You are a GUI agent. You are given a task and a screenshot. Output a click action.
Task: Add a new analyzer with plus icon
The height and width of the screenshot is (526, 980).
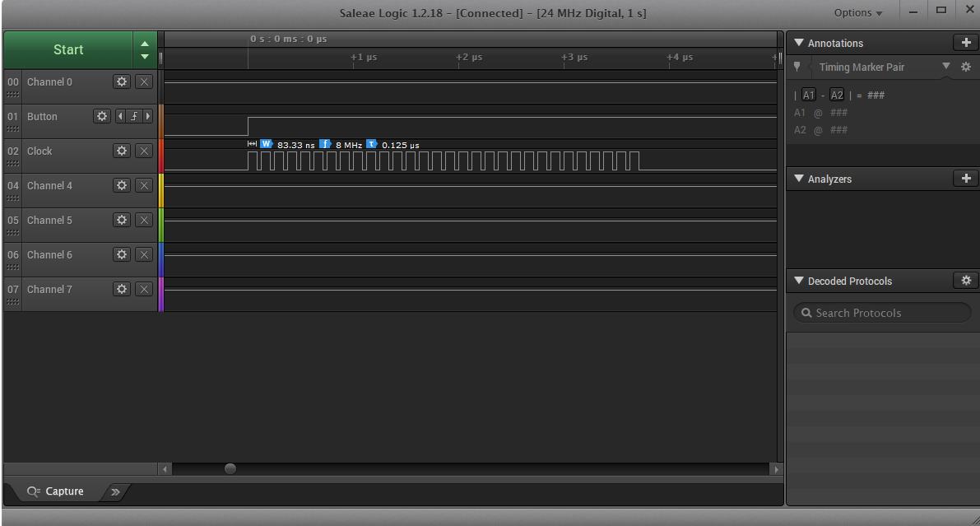(965, 179)
